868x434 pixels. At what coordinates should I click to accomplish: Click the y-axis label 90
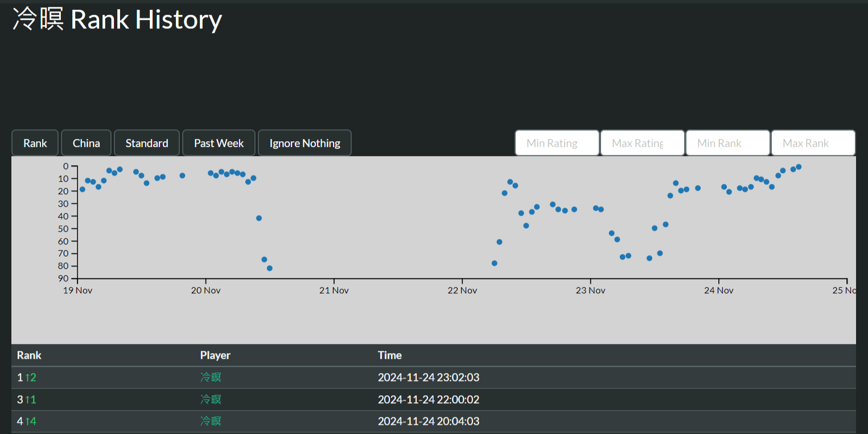coord(63,279)
